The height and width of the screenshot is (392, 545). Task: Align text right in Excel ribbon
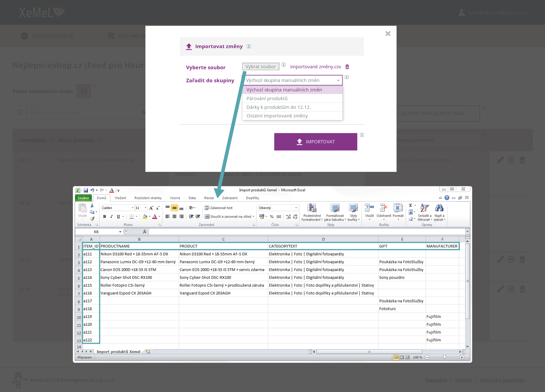pos(181,216)
